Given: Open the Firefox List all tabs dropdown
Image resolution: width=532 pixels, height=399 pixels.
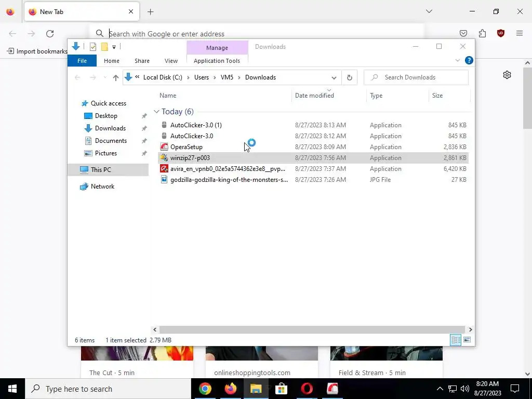Looking at the screenshot, I should (429, 11).
